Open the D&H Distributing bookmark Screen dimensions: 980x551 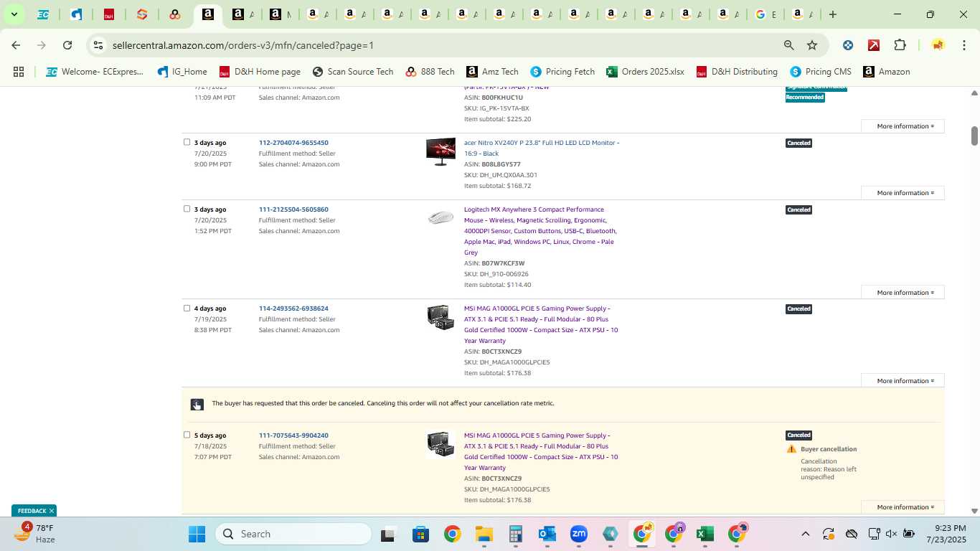coord(737,72)
